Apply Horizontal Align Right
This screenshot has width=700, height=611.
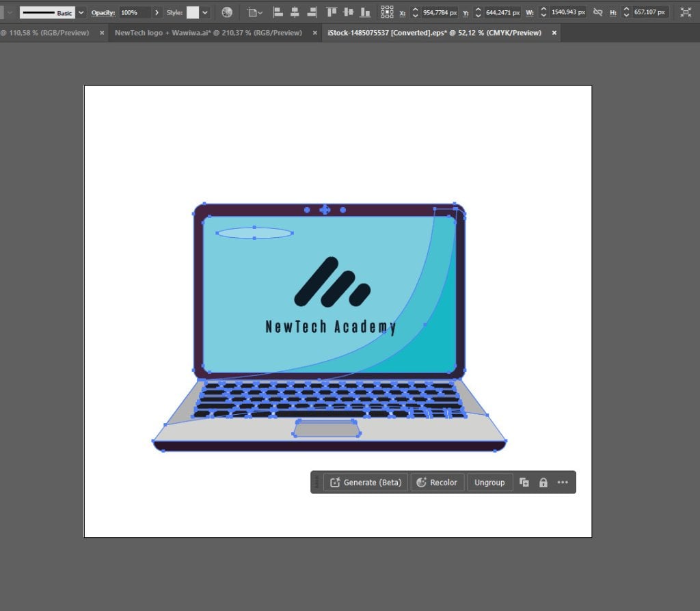click(312, 12)
